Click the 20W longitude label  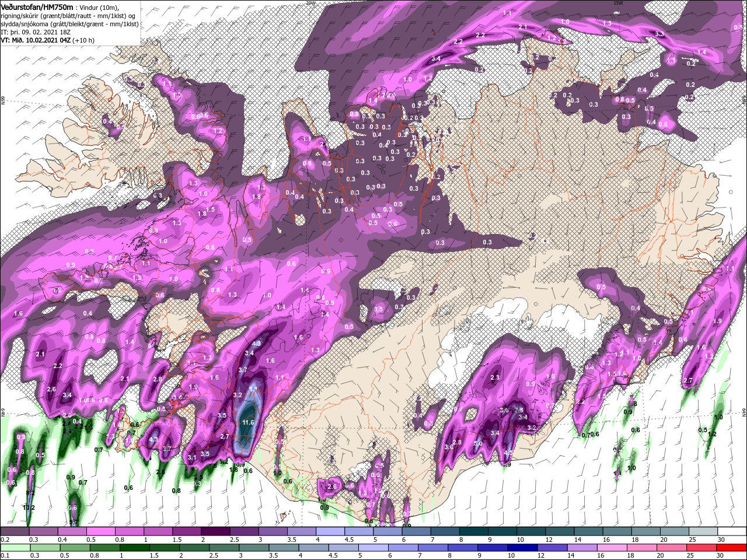310,3
